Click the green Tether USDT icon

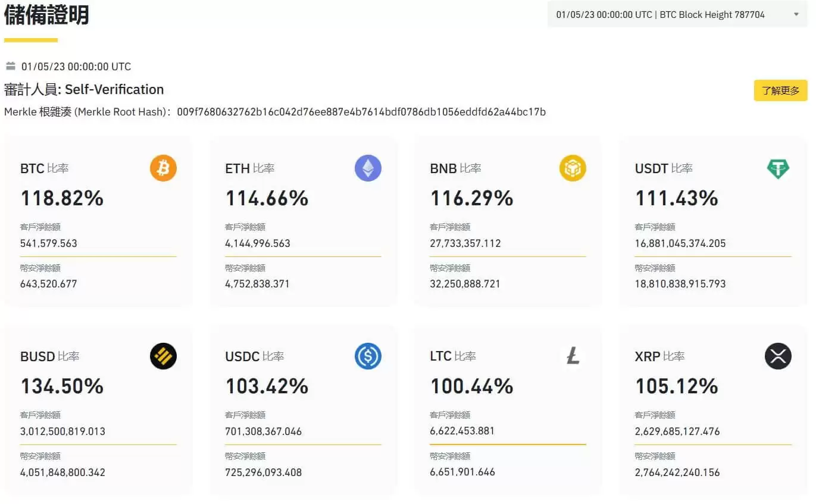[x=777, y=168]
